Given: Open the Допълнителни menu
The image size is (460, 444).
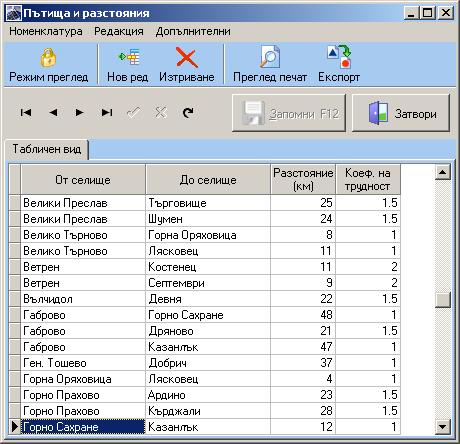Looking at the screenshot, I should [x=193, y=31].
